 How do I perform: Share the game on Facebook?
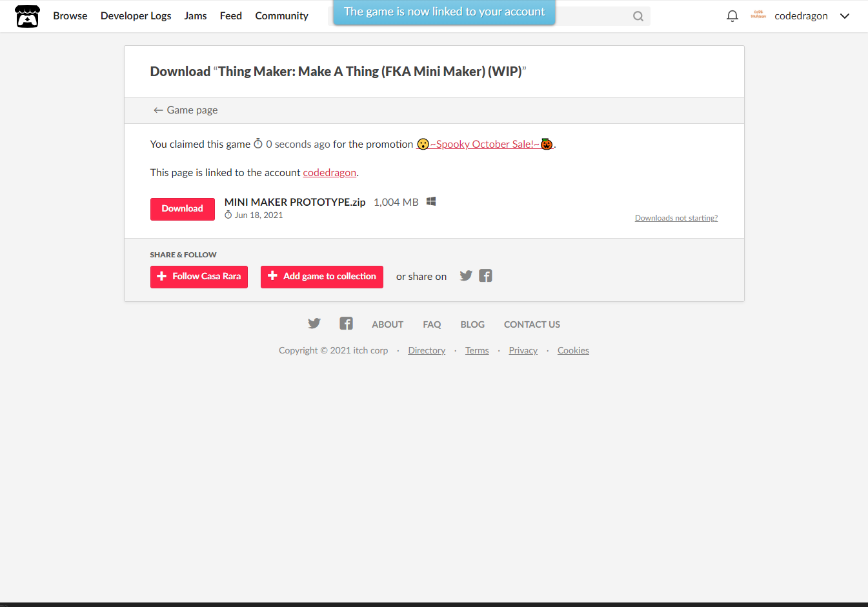click(486, 276)
